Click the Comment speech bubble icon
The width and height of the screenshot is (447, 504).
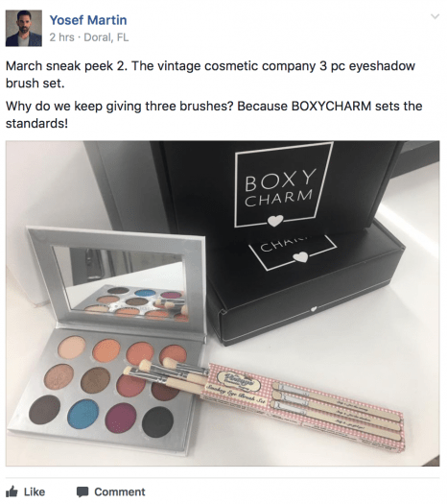pyautogui.click(x=82, y=492)
